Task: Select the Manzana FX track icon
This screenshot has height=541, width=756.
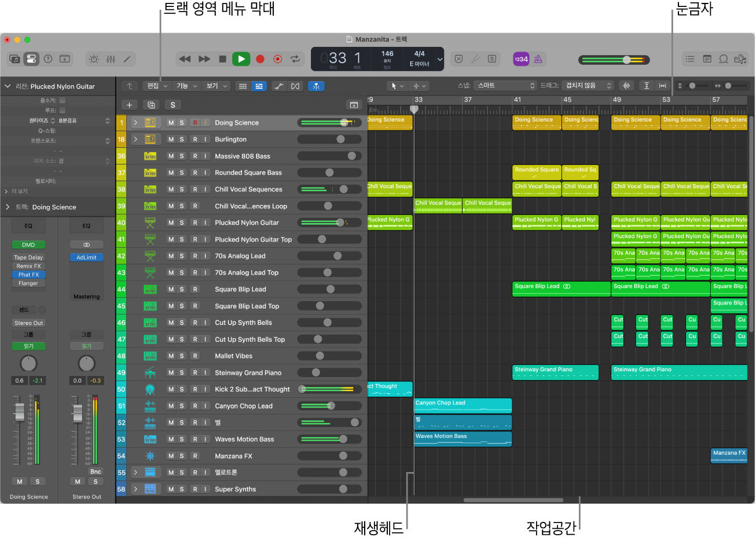Action: click(150, 456)
